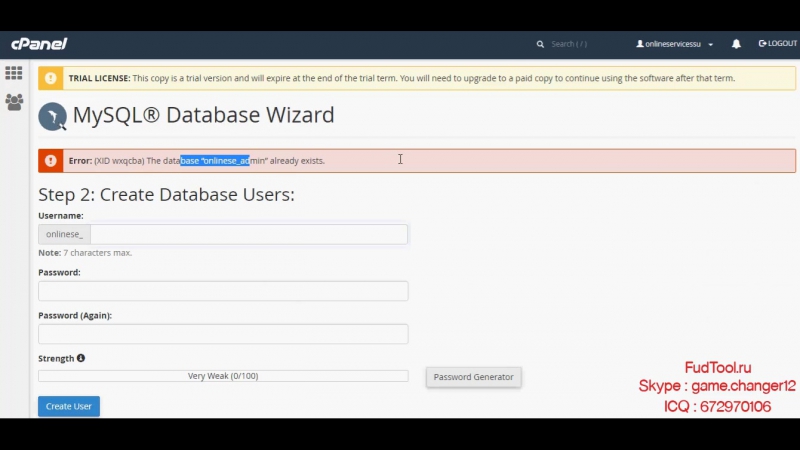
Task: Expand the onlineservicessu account dropdown
Action: click(674, 44)
